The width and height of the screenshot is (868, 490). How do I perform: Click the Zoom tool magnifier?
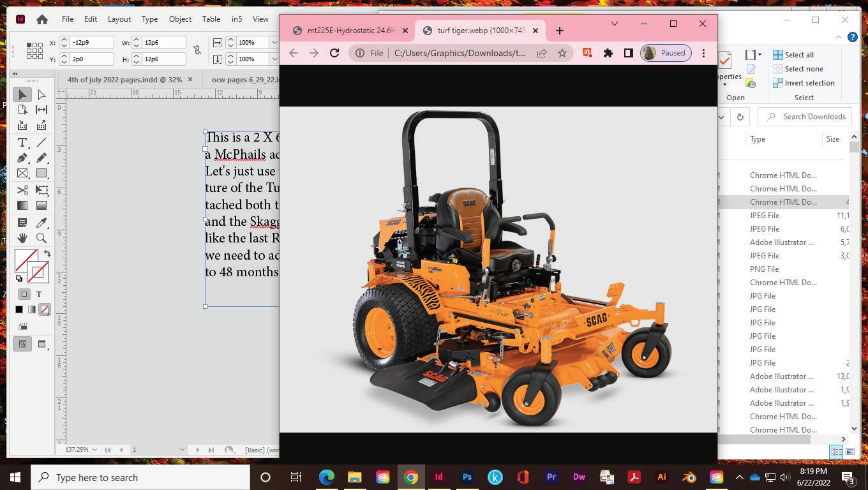click(41, 238)
